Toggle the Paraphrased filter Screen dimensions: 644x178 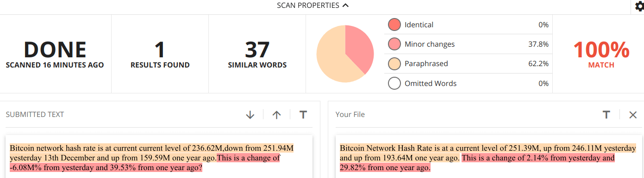394,64
